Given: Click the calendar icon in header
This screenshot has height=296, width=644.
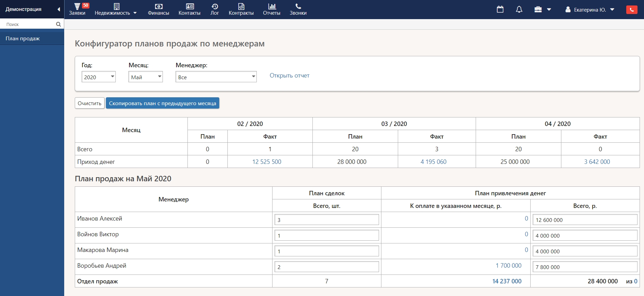Looking at the screenshot, I should tap(500, 10).
